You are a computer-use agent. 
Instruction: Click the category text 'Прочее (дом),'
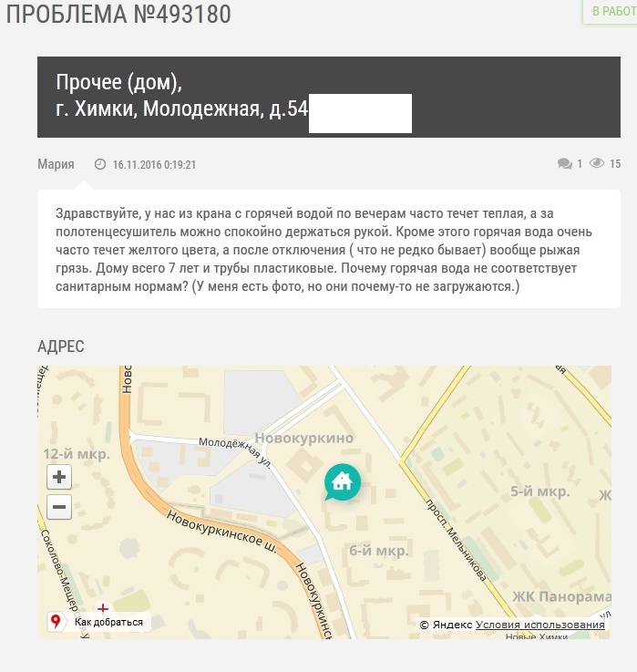pos(119,82)
